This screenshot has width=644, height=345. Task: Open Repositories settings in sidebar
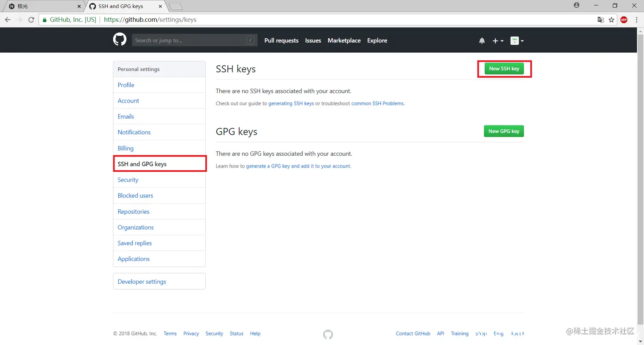(x=159, y=211)
